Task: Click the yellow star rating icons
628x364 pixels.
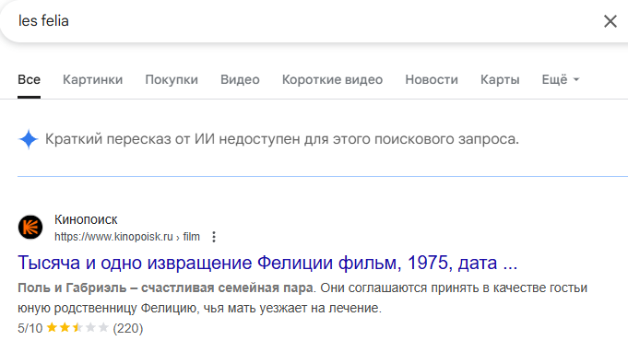Action: tap(77, 328)
